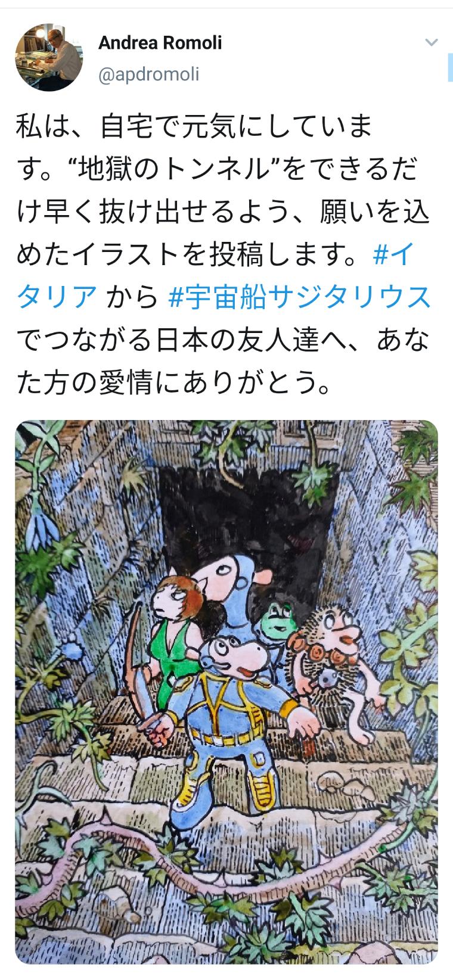The image size is (453, 980).
Task: Click the display name Andrea Romoli
Action: (159, 42)
